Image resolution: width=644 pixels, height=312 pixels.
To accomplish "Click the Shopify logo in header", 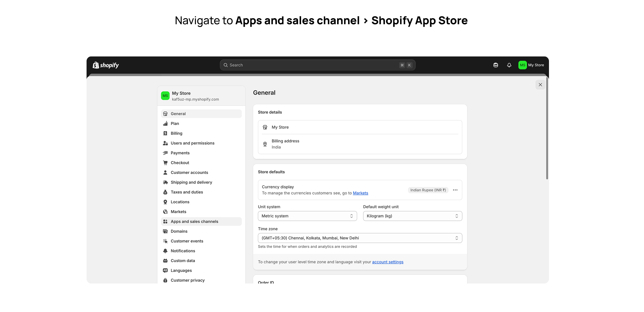I will (106, 65).
